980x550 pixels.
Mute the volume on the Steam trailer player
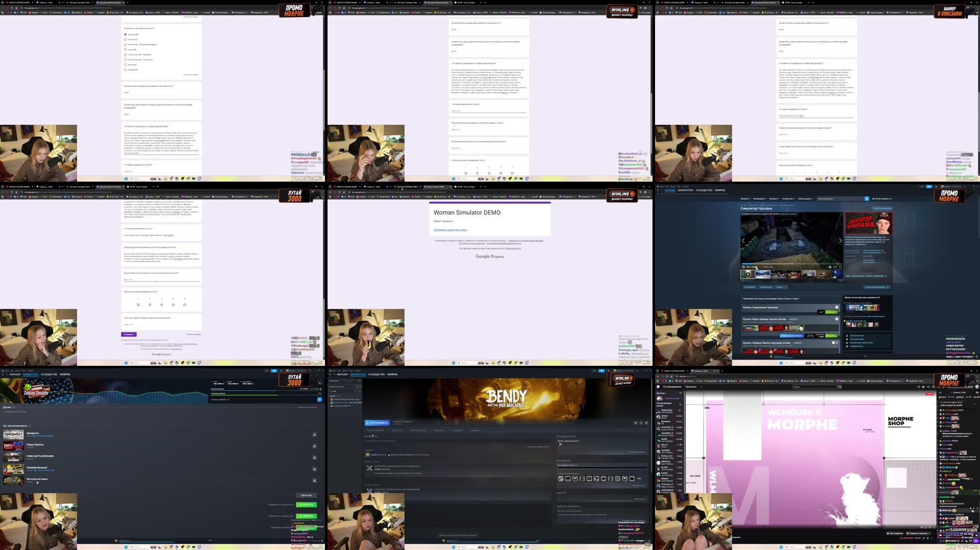(748, 267)
